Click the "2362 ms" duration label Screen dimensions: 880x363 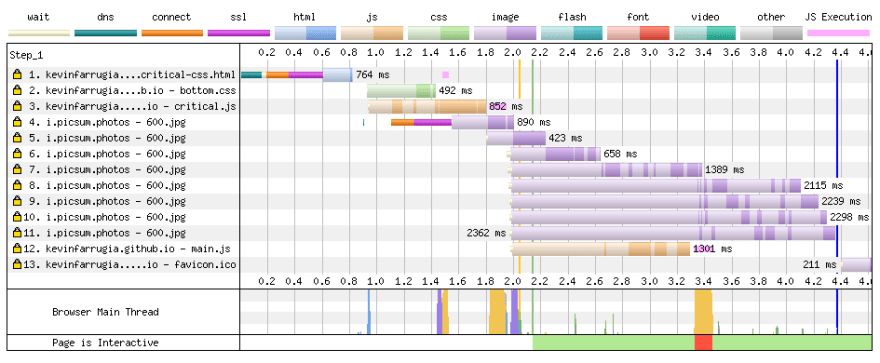(486, 233)
